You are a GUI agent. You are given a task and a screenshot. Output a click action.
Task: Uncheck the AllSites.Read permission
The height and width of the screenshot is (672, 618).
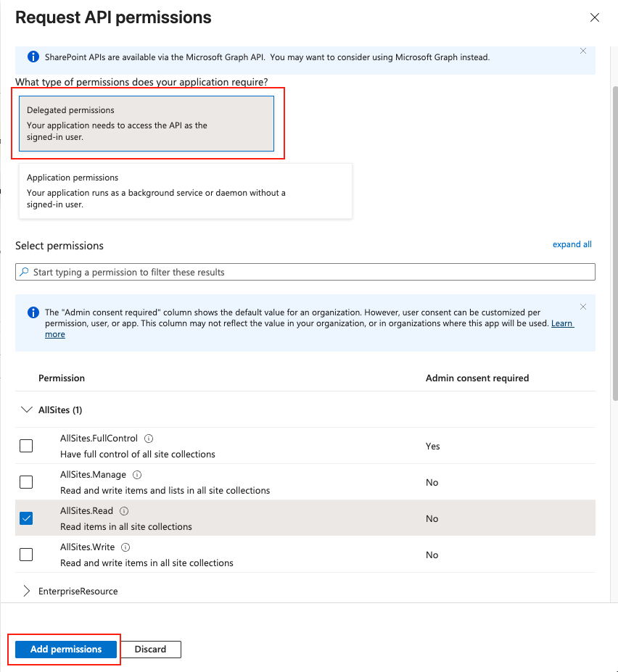(26, 518)
